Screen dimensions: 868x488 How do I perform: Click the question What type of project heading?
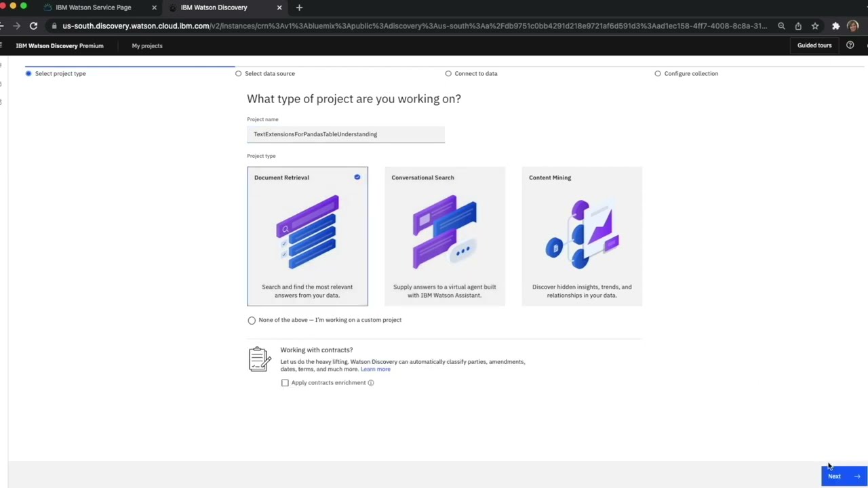pyautogui.click(x=354, y=99)
